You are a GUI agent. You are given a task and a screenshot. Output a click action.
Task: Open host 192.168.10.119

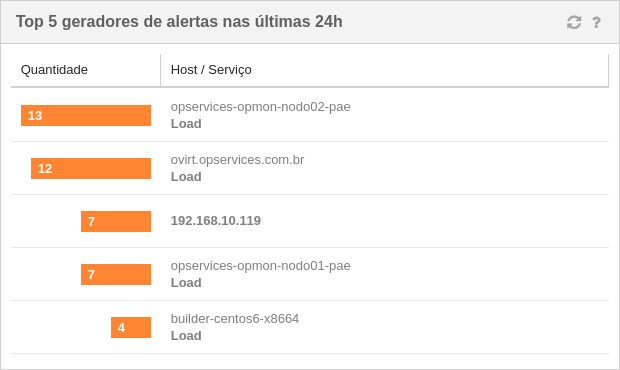pos(216,221)
